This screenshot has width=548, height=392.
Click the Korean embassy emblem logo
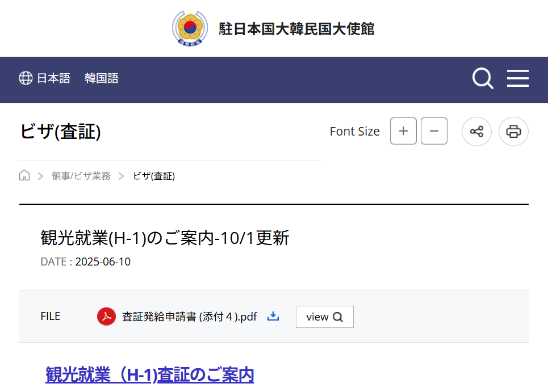coord(190,28)
